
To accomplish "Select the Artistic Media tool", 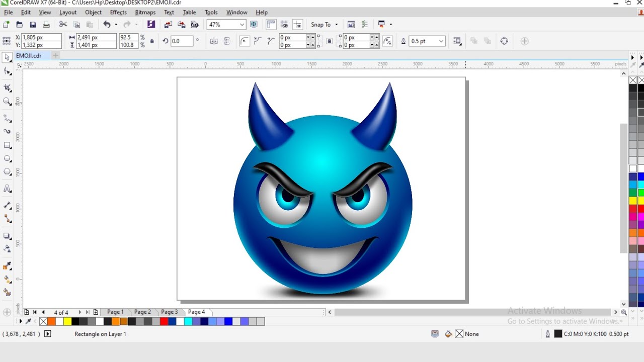I will pos(7,131).
